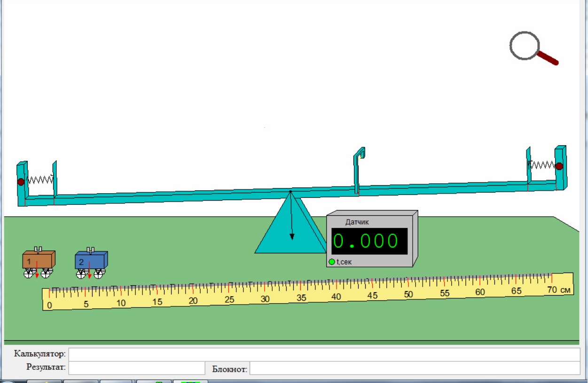Click the 70 см mark on the ruler

[559, 289]
